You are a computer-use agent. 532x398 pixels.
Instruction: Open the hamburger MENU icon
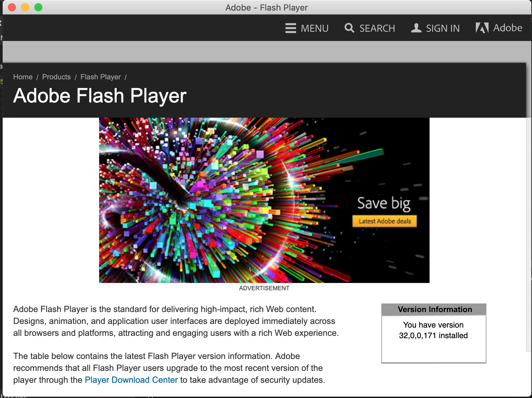tap(290, 28)
